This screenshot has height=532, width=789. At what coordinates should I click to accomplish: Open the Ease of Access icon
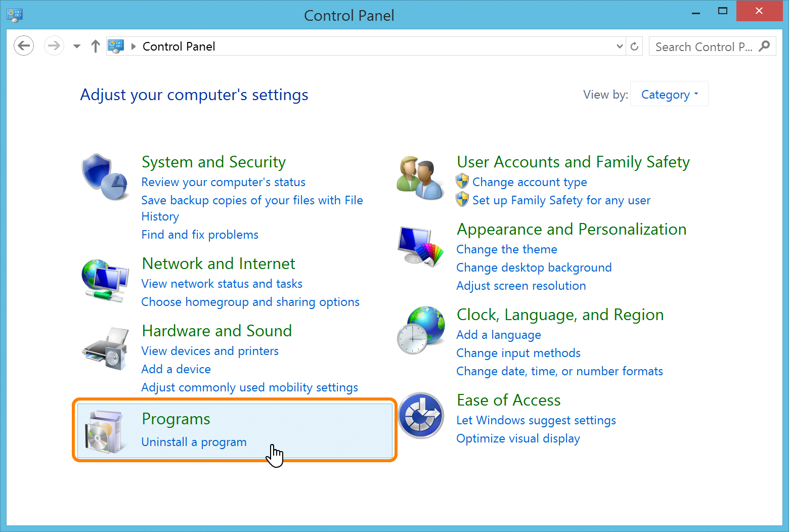tap(421, 416)
